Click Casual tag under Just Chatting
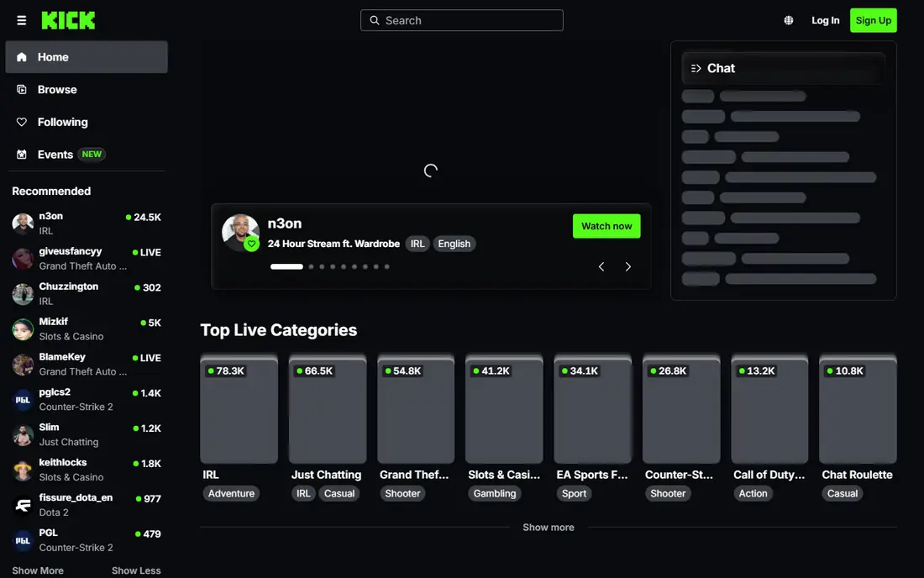Viewport: 924px width, 578px height. click(339, 494)
